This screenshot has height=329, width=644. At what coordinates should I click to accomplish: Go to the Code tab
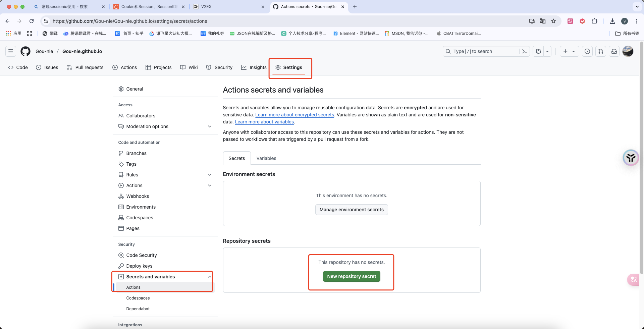click(18, 67)
